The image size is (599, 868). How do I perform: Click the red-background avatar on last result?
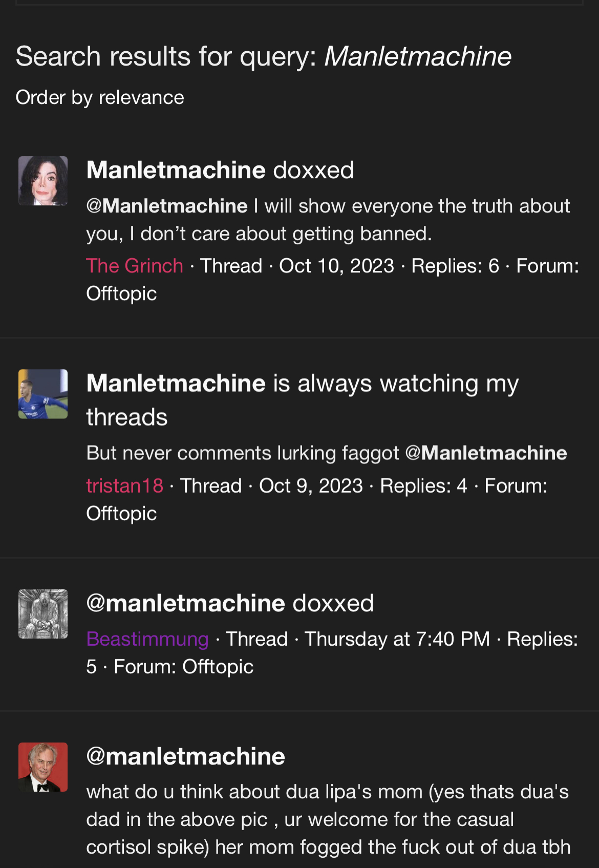click(x=43, y=767)
